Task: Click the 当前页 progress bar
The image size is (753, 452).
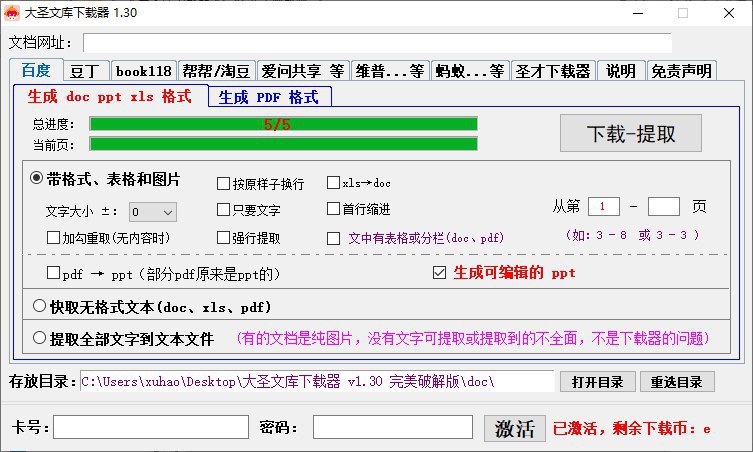Action: point(283,144)
